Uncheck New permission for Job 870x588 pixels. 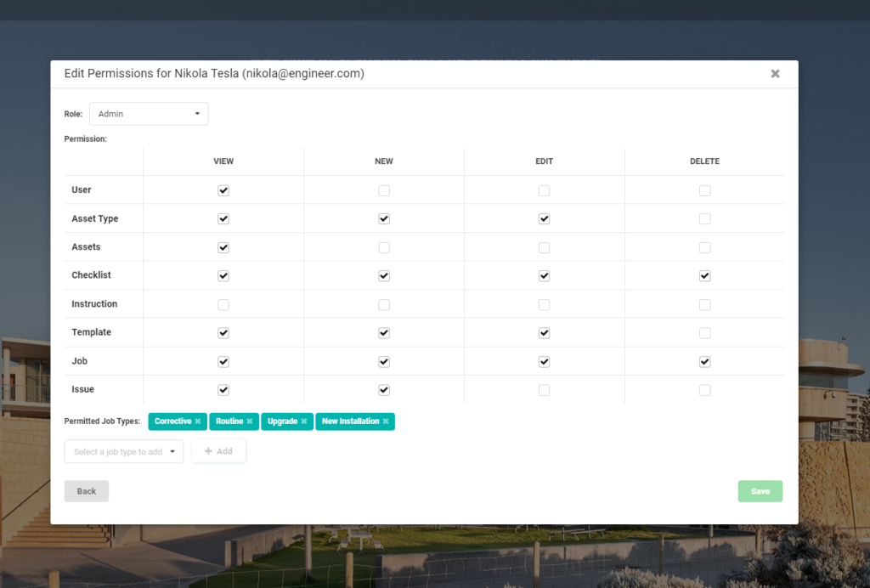pyautogui.click(x=384, y=361)
